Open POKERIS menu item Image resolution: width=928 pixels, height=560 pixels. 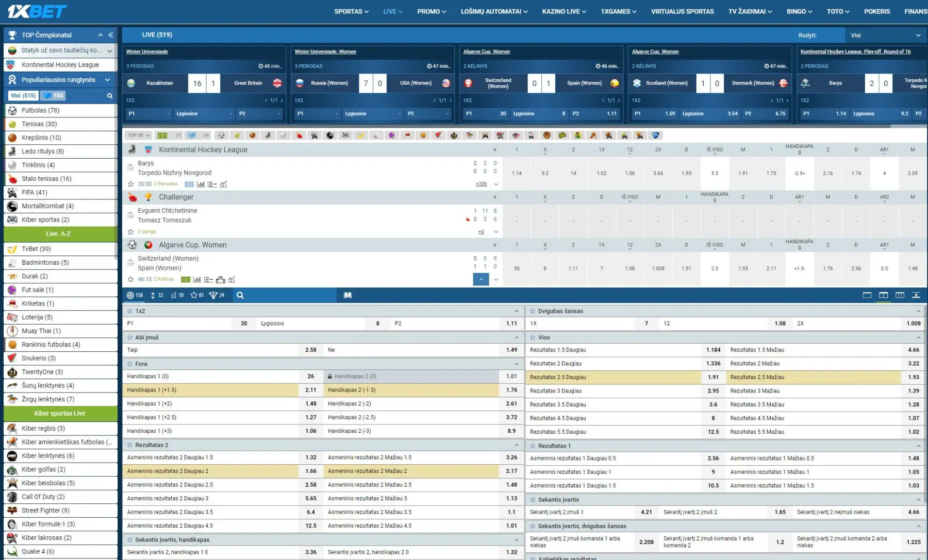tap(877, 11)
